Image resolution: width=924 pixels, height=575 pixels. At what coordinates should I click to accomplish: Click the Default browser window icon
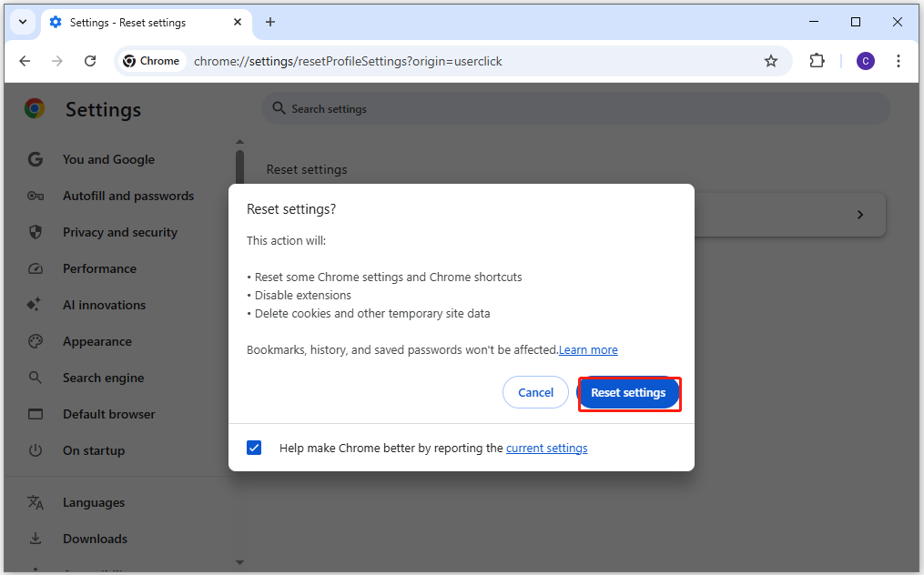[36, 414]
